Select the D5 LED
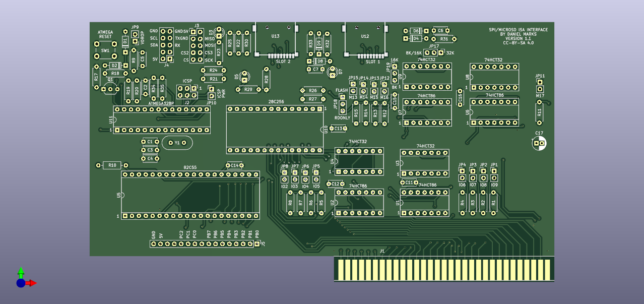Screen dimensions: 644x304 pyautogui.click(x=244, y=78)
